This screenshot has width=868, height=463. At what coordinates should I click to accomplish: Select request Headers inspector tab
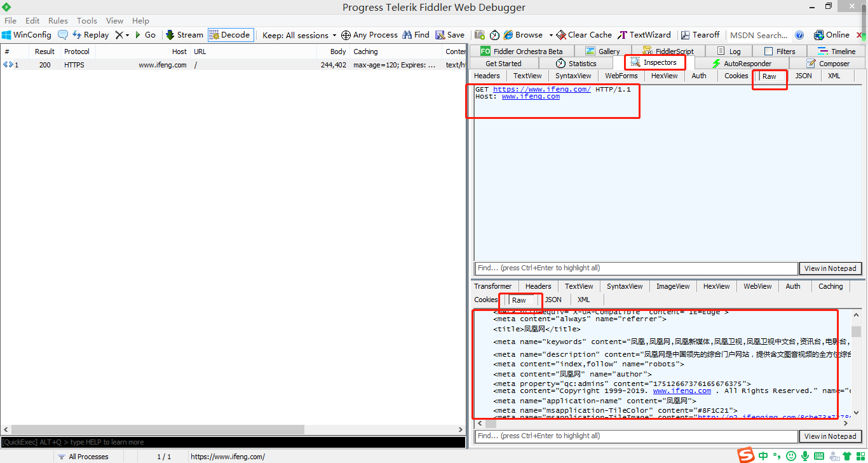click(487, 76)
